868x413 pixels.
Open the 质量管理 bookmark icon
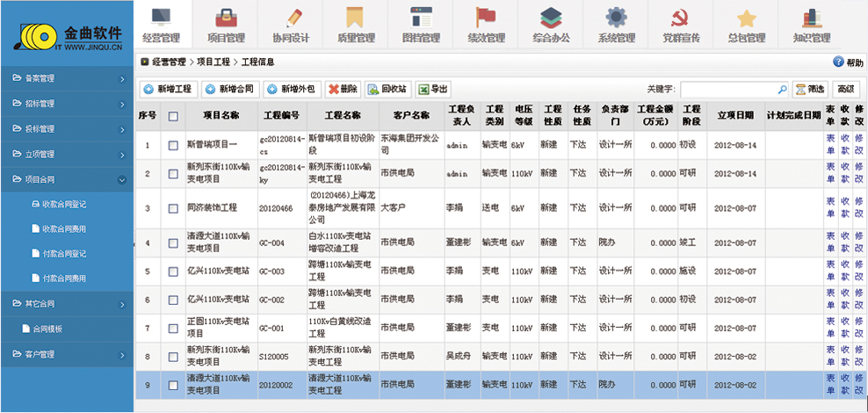pyautogui.click(x=355, y=18)
